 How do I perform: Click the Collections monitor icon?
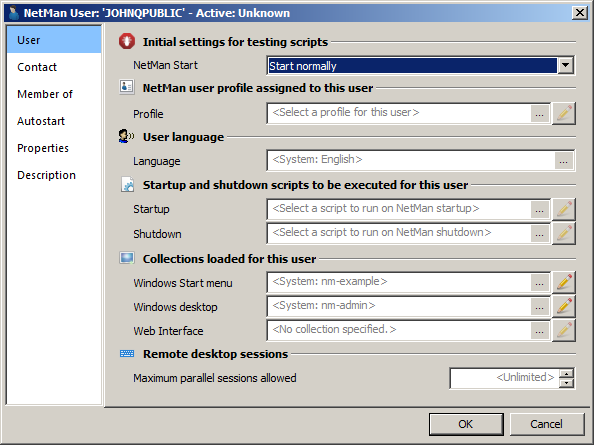tap(127, 258)
